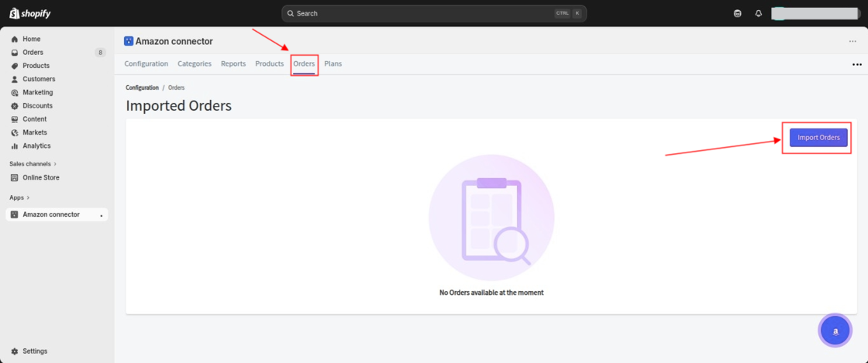This screenshot has width=868, height=363.
Task: Click the Analytics bar chart icon
Action: [x=15, y=146]
